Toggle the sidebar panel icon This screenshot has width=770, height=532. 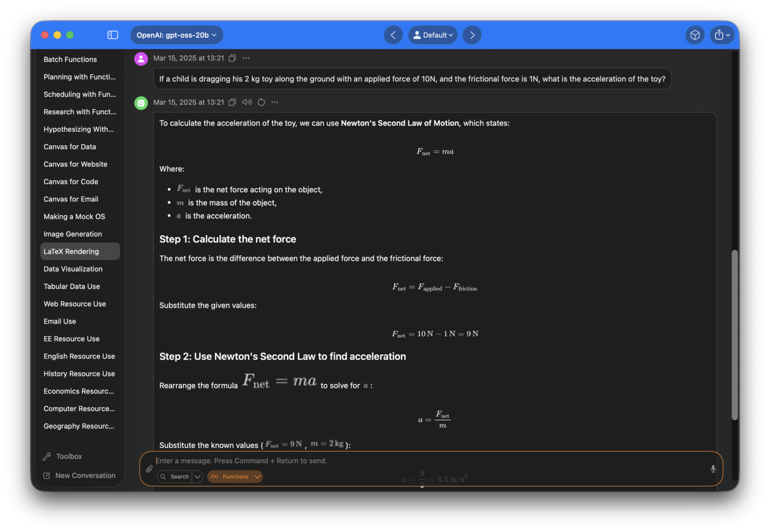[112, 35]
